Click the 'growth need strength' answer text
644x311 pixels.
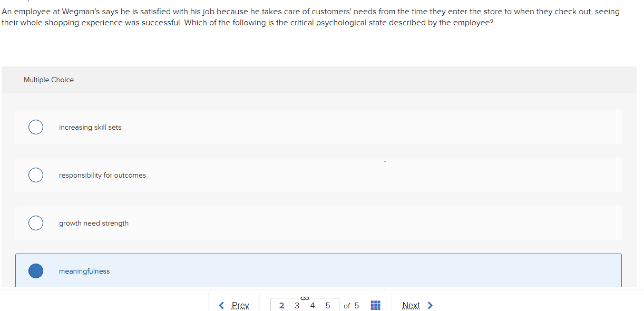(94, 223)
